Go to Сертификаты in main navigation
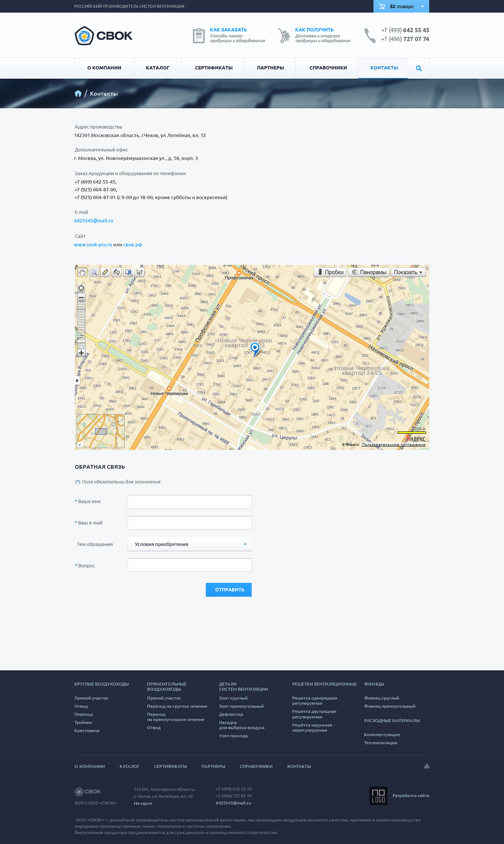Image resolution: width=504 pixels, height=844 pixels. [213, 68]
